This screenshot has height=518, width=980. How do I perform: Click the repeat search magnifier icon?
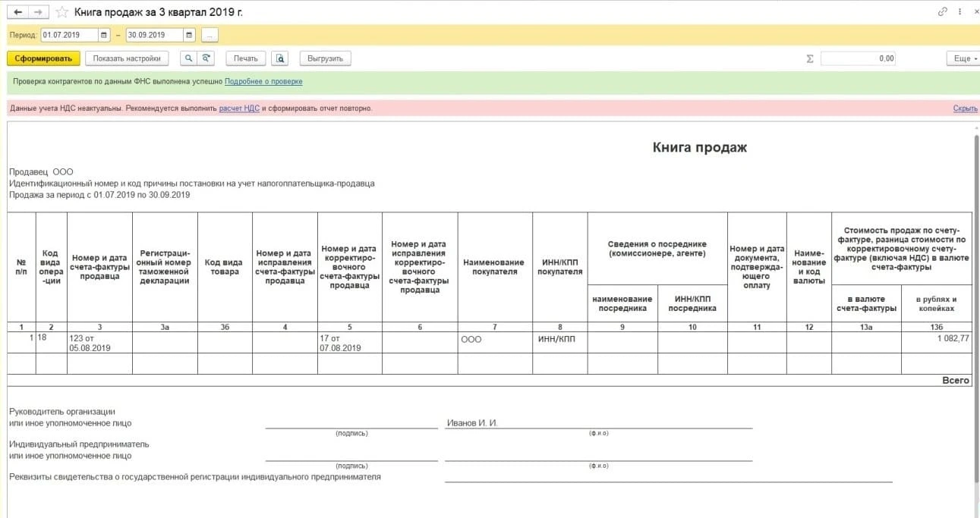pos(205,58)
